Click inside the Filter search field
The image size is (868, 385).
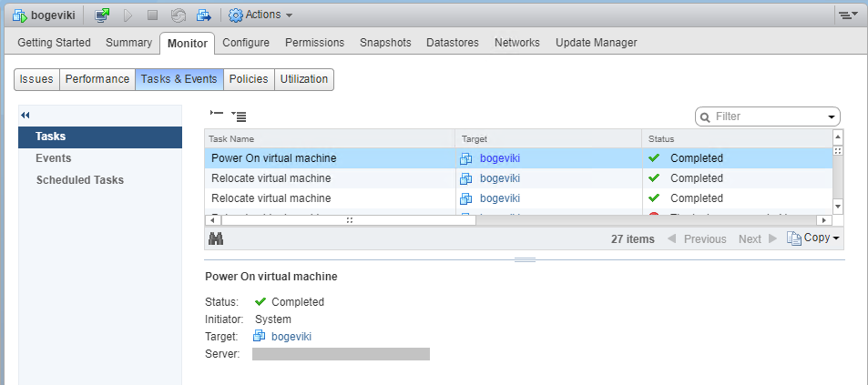pyautogui.click(x=765, y=117)
